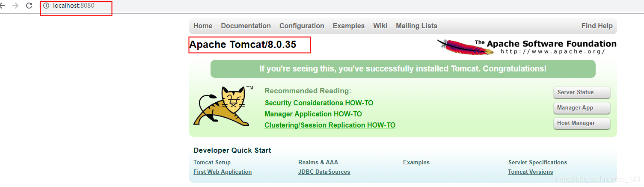Open the Realms & AAA link

point(318,162)
